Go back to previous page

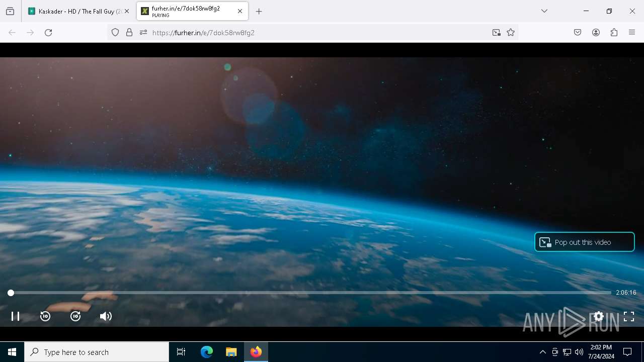click(x=12, y=33)
